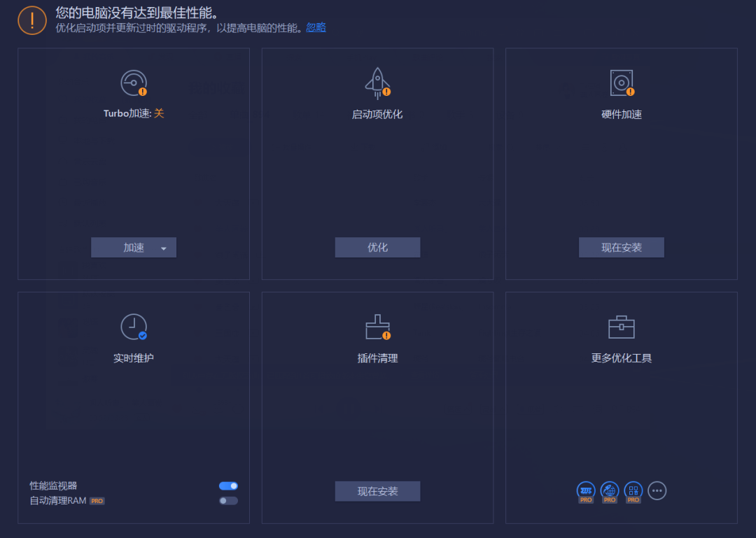Click the Turbo加速: 关 label

(x=134, y=114)
